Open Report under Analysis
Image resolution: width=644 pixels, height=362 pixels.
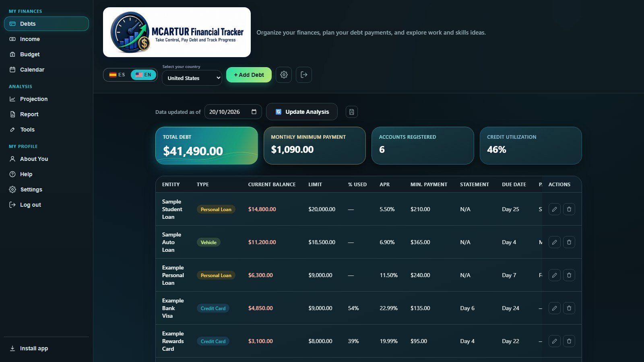coord(46,114)
